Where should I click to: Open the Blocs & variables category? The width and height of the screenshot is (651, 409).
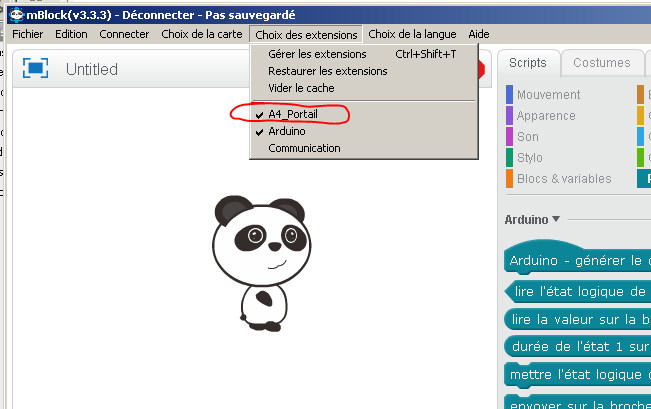pos(563,179)
